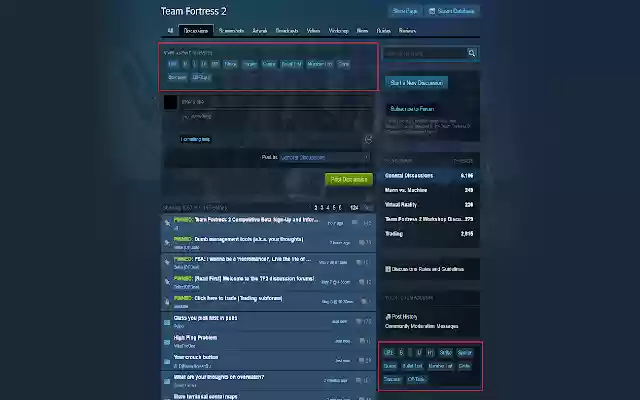The image size is (640, 400).
Task: Click the Off-Topic button above the post form
Action: [201, 77]
